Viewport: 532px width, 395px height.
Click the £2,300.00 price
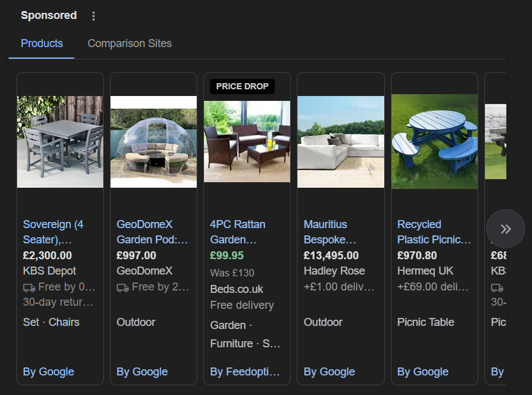pyautogui.click(x=48, y=256)
